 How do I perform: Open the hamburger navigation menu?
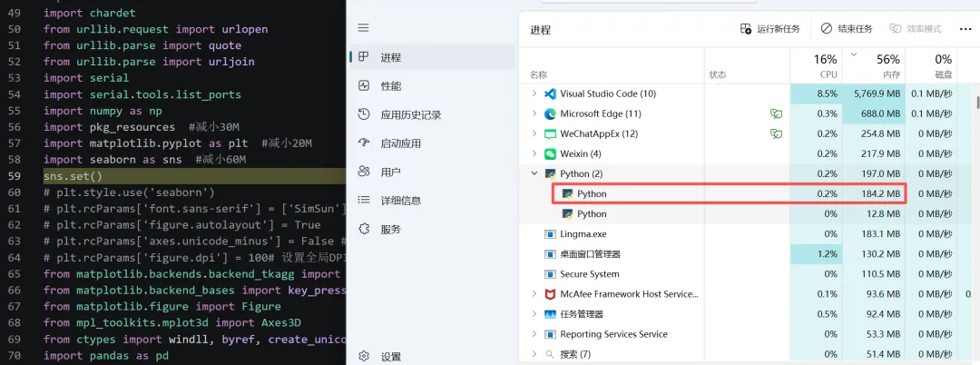364,28
